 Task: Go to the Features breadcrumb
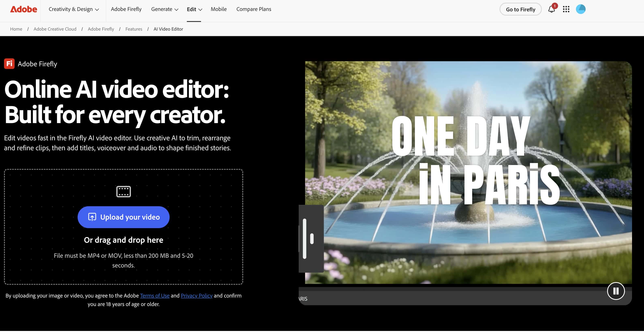134,29
